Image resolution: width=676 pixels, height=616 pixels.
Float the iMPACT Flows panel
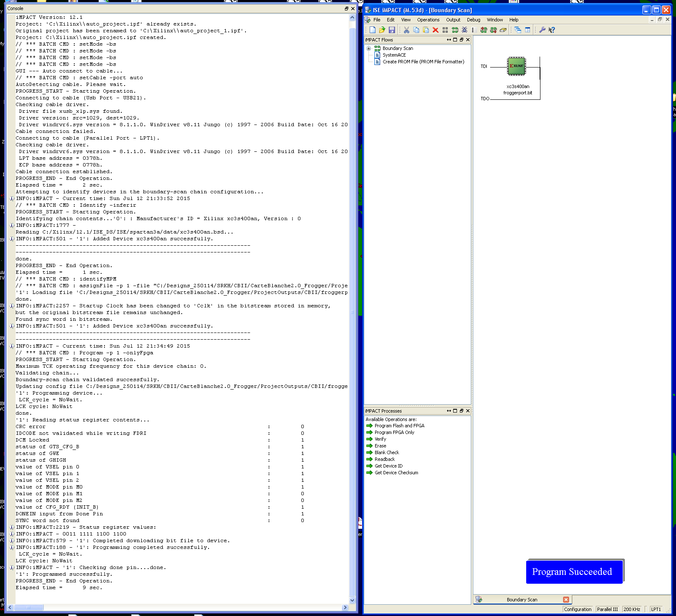click(462, 40)
